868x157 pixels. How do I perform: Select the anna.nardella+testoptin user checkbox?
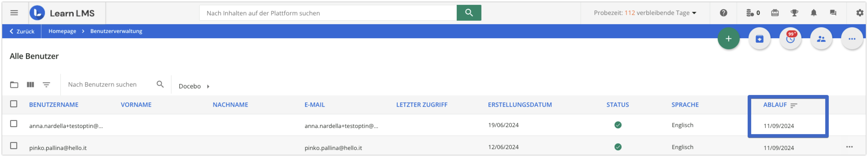[14, 124]
